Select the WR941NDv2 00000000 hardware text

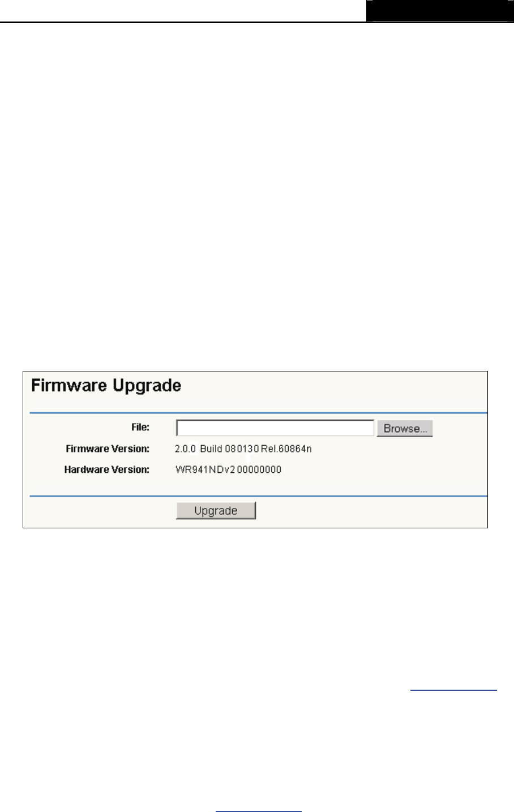[x=228, y=469]
